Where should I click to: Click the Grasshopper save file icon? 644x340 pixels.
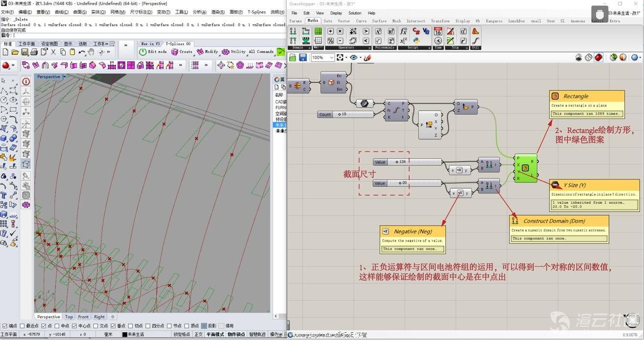[302, 58]
